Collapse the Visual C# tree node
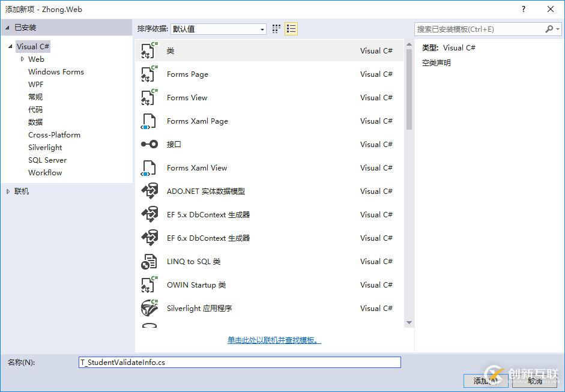The image size is (565, 392). pos(9,46)
